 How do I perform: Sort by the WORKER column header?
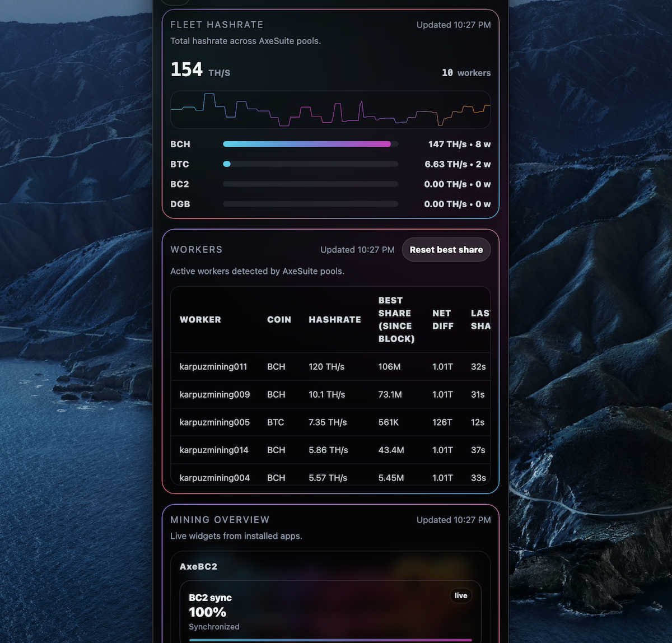tap(200, 320)
